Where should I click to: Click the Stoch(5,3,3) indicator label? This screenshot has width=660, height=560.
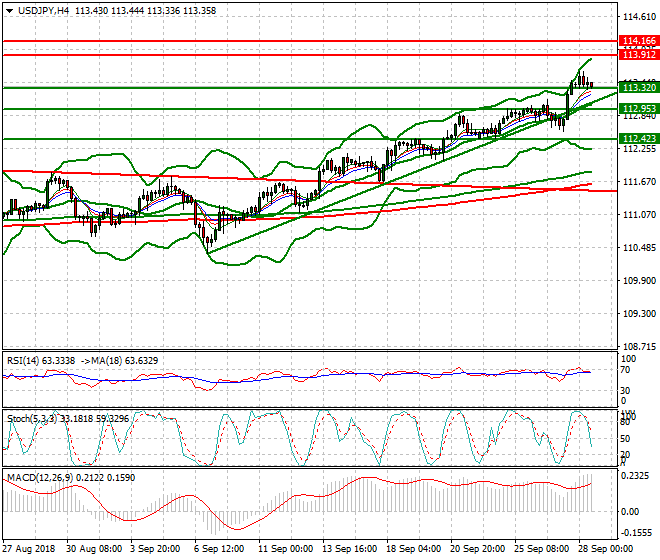32,419
